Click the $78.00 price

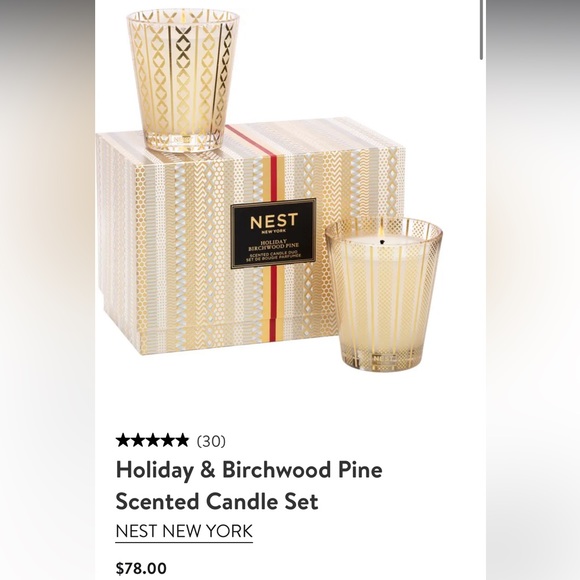tap(141, 568)
